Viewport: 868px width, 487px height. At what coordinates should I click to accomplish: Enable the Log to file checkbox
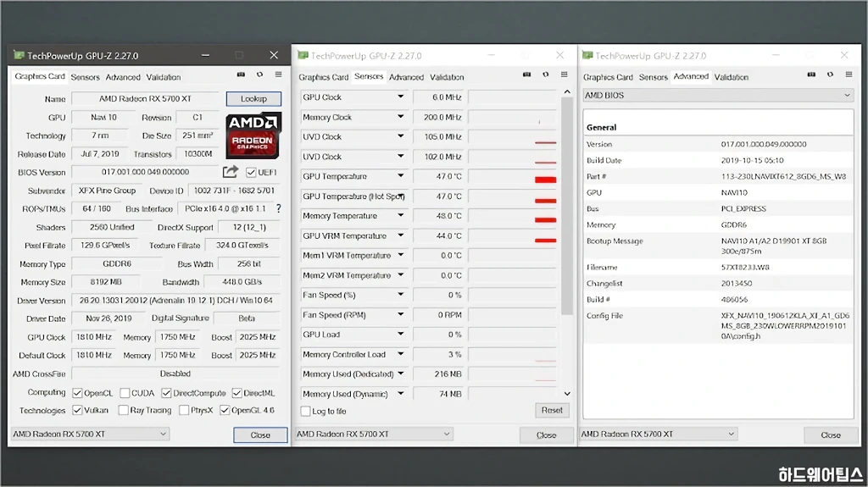click(x=305, y=411)
